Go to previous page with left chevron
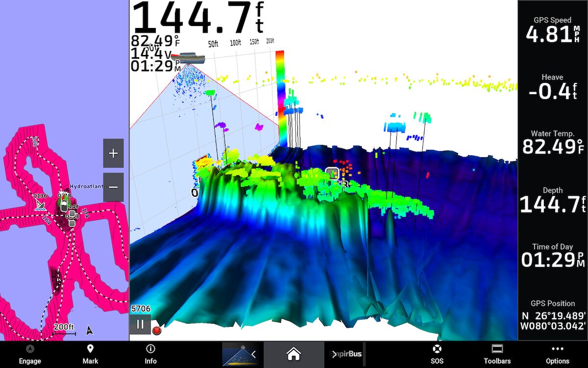Screen dimensions: 588x368 point(253,354)
